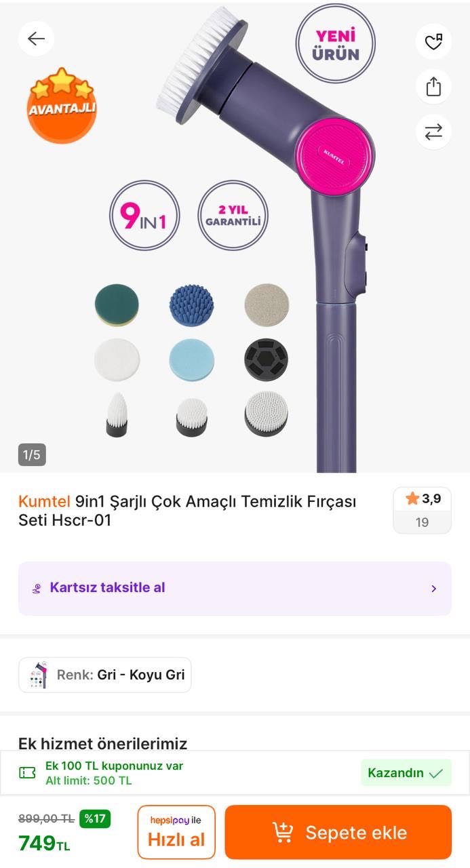The image size is (470, 868).
Task: Tap the cart icon in Sepete ekle
Action: [282, 832]
